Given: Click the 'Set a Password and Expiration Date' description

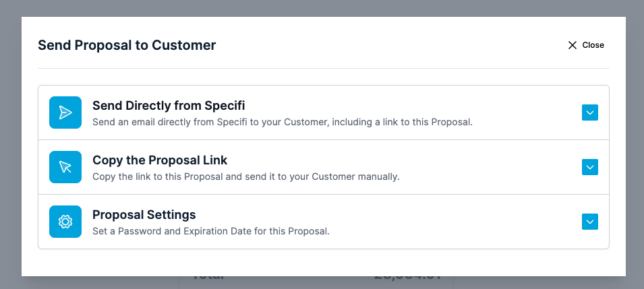Looking at the screenshot, I should [211, 232].
